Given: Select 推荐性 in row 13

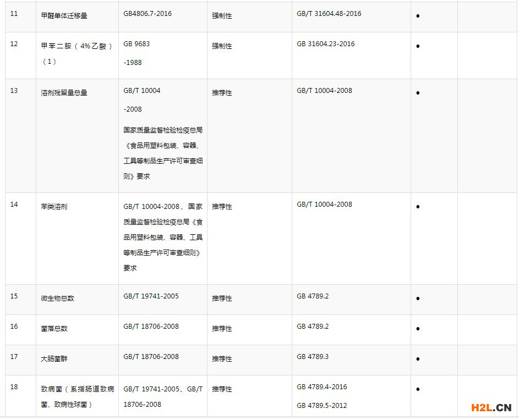Looking at the screenshot, I should click(x=222, y=92).
